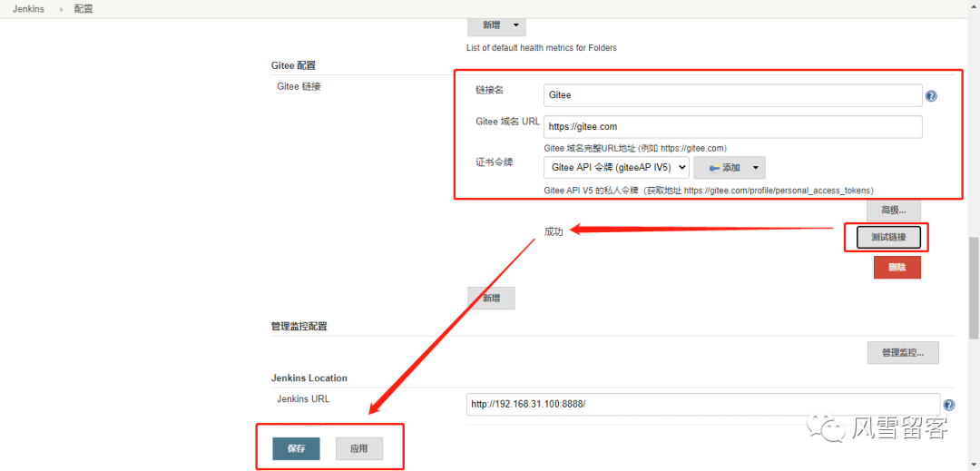Click the key icon on 添加 button

(x=714, y=167)
